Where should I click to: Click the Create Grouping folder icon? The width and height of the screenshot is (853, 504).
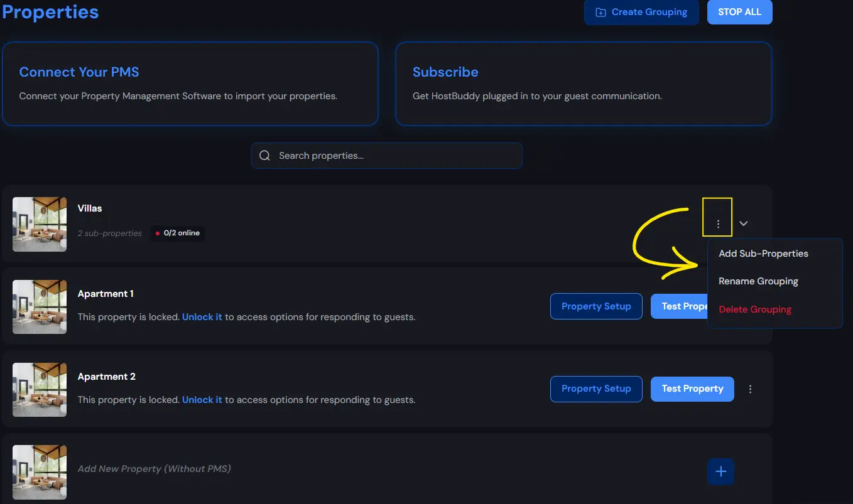[x=600, y=12]
